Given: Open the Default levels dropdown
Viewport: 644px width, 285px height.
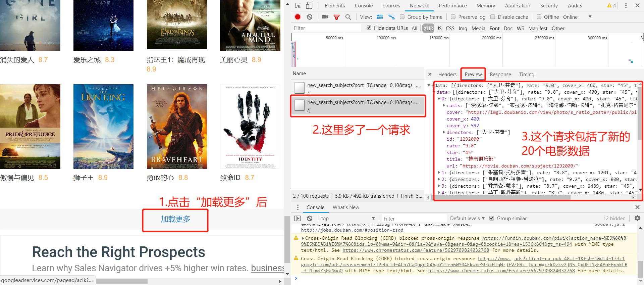Looking at the screenshot, I should click(x=467, y=218).
